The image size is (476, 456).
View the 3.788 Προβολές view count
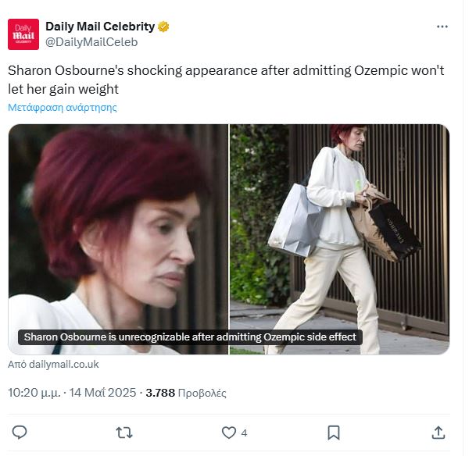tap(186, 393)
